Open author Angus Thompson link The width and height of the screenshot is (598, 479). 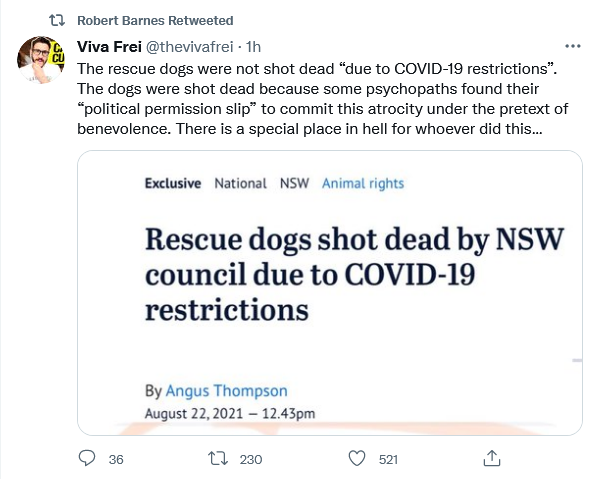click(x=226, y=391)
